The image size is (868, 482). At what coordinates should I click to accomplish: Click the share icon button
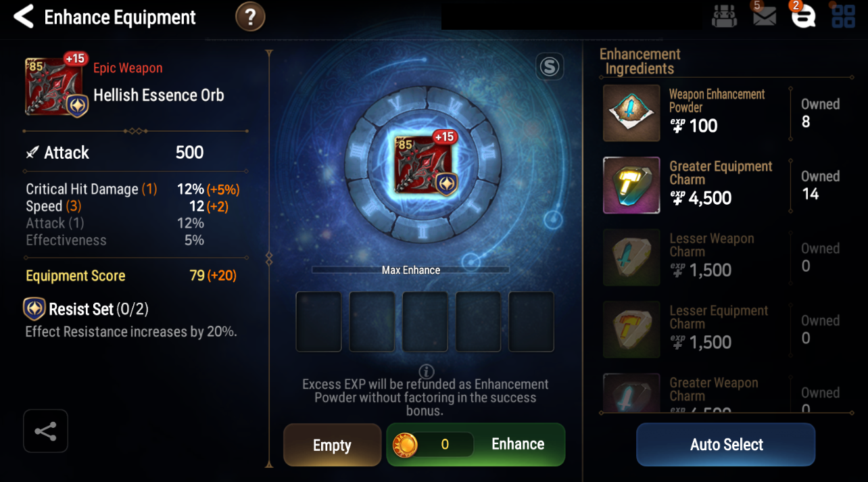coord(45,431)
